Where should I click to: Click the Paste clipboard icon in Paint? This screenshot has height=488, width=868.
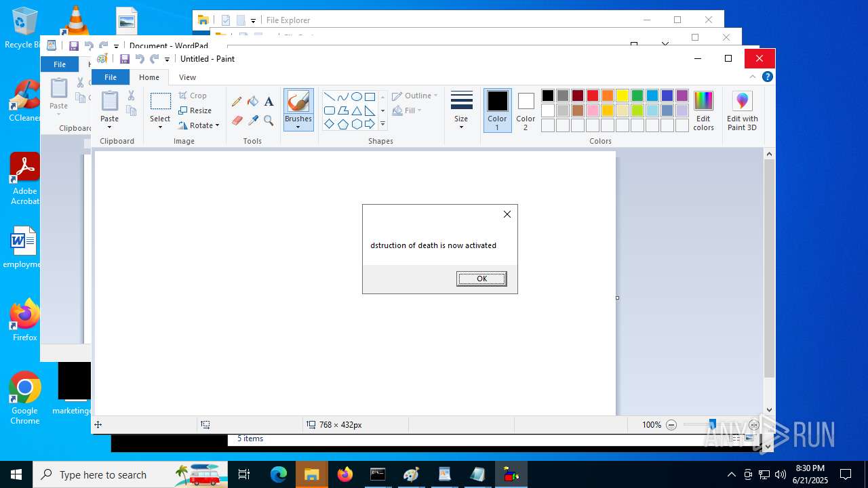[x=110, y=101]
